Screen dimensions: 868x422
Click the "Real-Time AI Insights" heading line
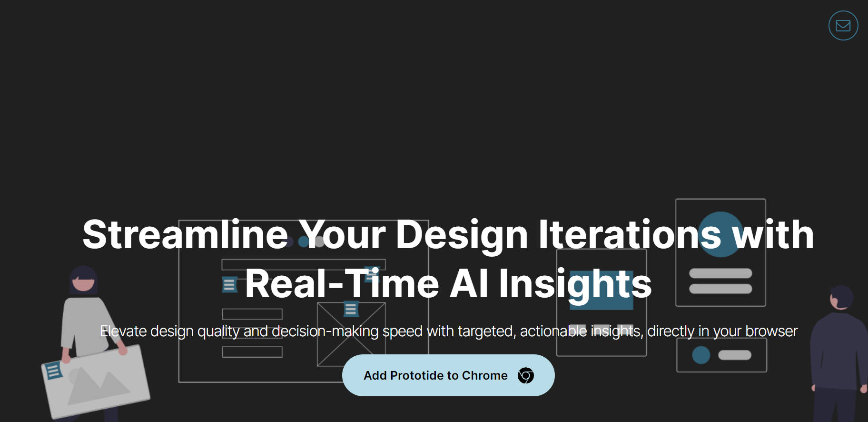tap(448, 284)
